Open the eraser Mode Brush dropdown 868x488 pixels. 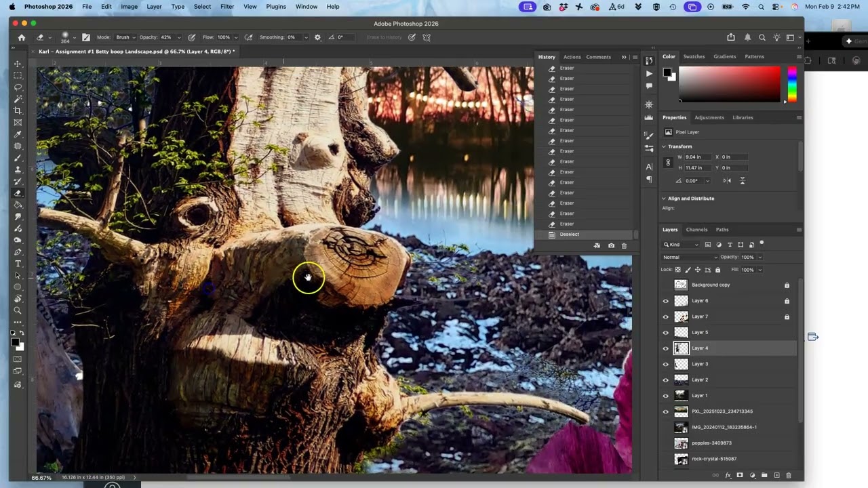[125, 37]
